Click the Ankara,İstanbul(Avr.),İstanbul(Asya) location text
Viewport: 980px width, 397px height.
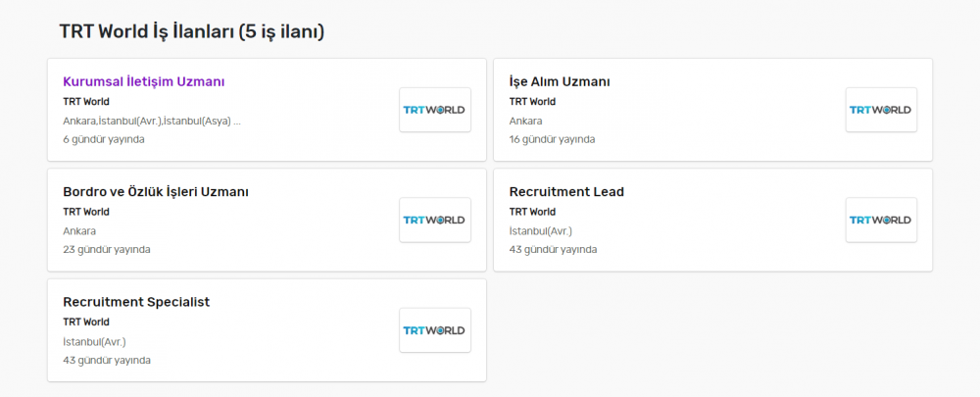point(152,121)
